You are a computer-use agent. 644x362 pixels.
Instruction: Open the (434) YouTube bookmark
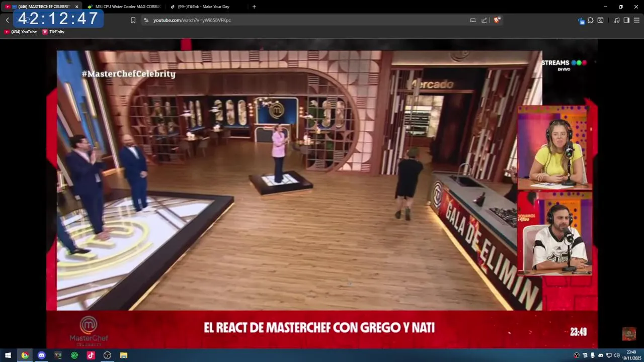[21, 32]
